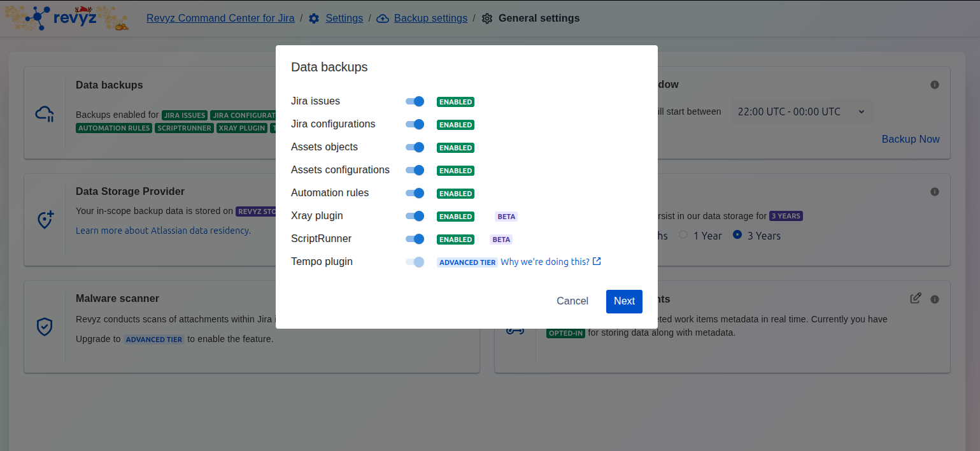Click the info icon in backup window card
Viewport: 980px width, 451px height.
pyautogui.click(x=934, y=85)
